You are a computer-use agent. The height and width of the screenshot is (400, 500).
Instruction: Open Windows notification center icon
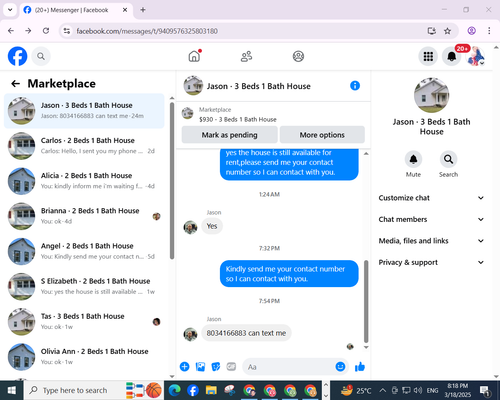coord(484,390)
